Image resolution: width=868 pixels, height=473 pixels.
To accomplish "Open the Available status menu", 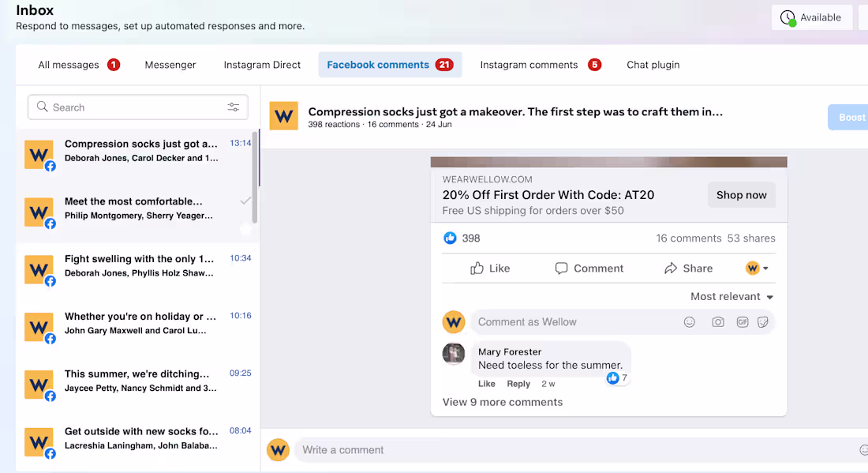I will 811,17.
